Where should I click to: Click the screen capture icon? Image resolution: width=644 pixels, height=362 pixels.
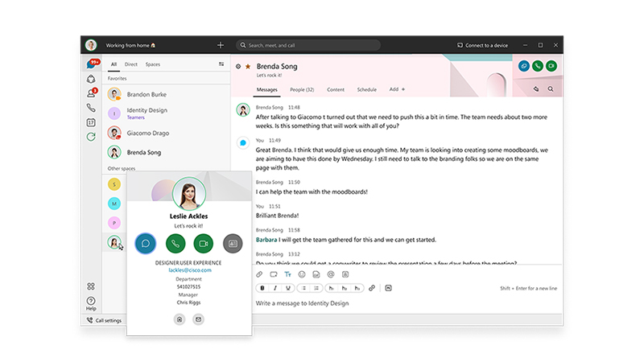tap(274, 274)
